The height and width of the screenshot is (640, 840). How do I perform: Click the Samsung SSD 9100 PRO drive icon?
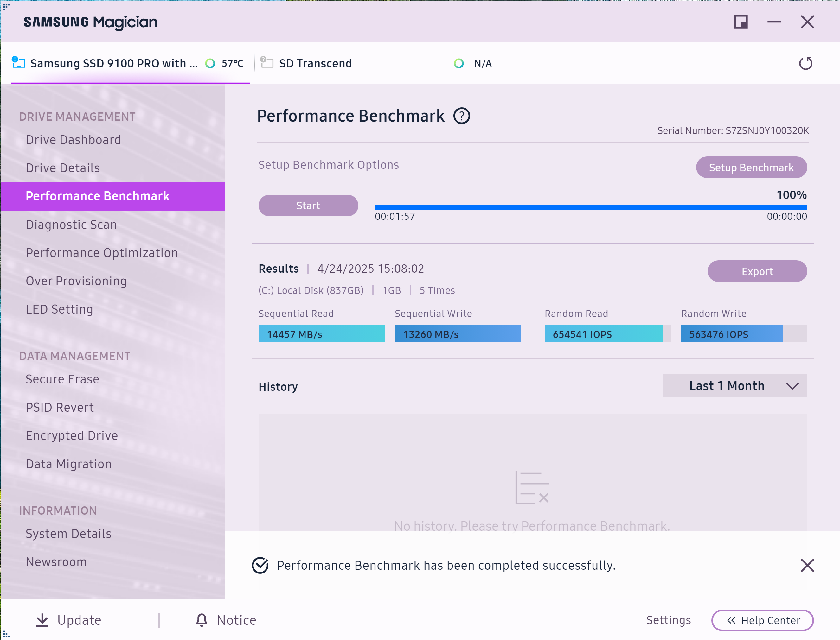coord(18,62)
